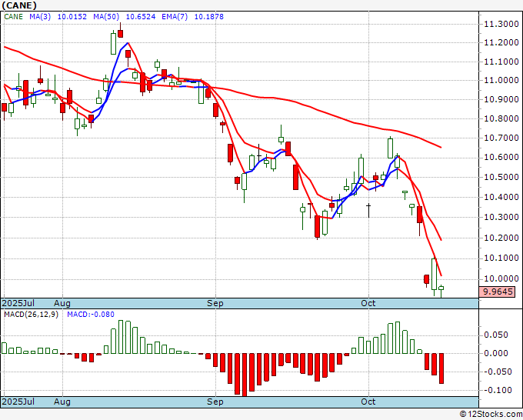This screenshot has width=523, height=420.
Task: Click the deepest red MACD bar in September
Action: pyautogui.click(x=245, y=375)
